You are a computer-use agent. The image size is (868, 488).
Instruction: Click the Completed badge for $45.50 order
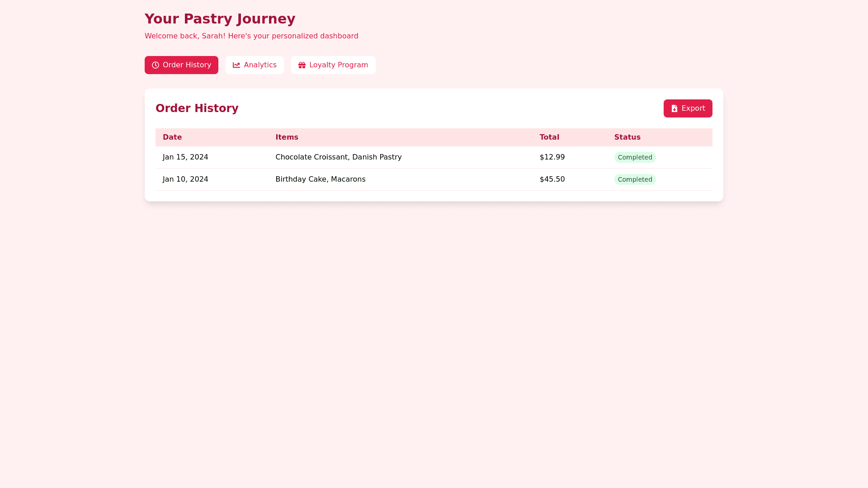pyautogui.click(x=635, y=179)
